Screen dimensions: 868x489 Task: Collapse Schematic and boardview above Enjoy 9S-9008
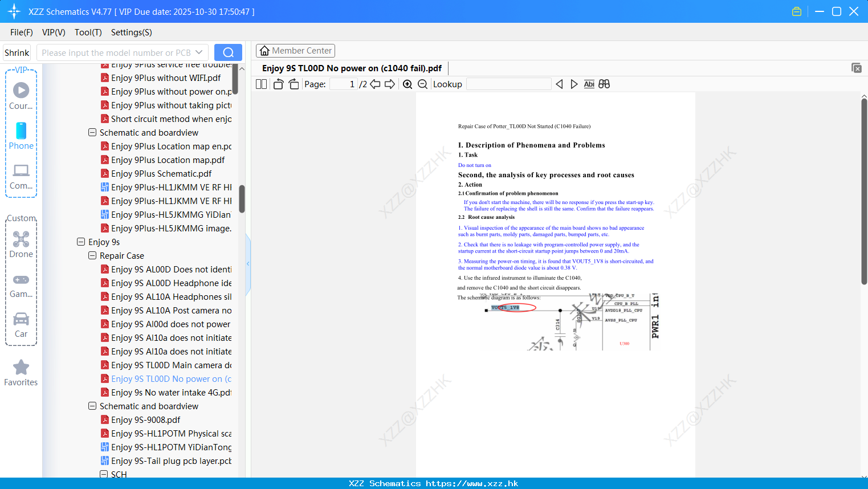coord(92,406)
